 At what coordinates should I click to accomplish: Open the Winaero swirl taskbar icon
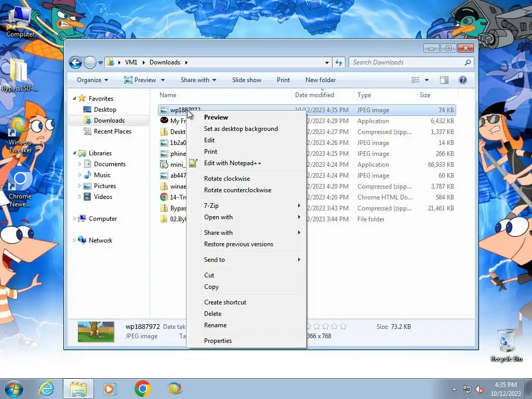tap(175, 389)
